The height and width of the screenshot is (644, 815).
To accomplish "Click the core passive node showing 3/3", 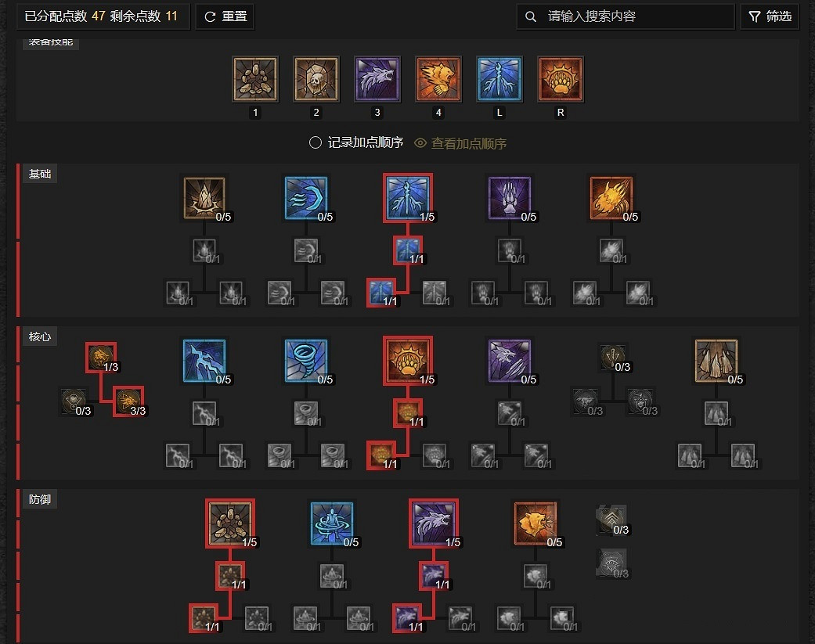I will (x=128, y=401).
